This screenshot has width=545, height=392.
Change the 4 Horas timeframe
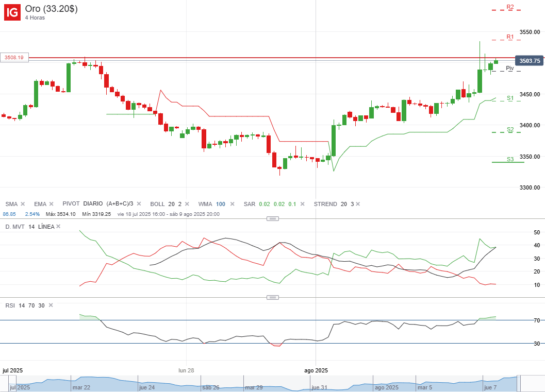35,18
